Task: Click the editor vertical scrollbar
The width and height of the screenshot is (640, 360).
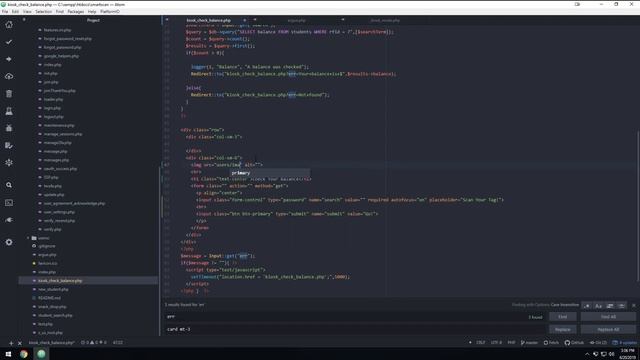Action: tap(638, 206)
